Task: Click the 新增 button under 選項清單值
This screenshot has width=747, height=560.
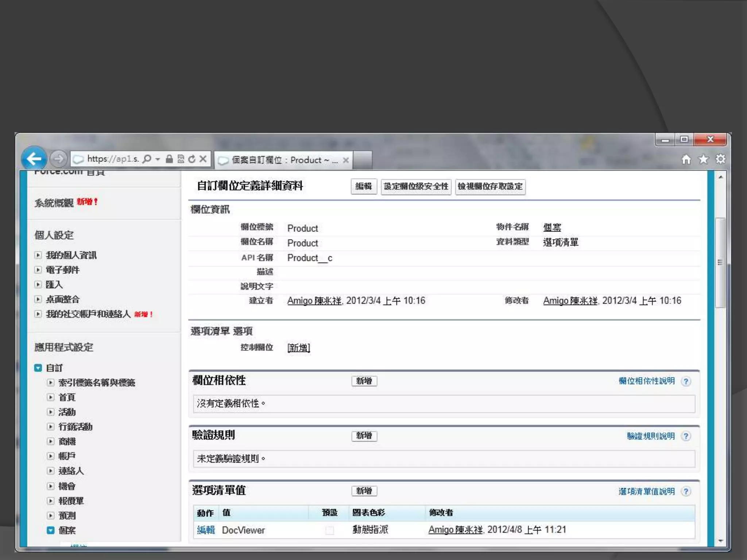Action: (364, 491)
